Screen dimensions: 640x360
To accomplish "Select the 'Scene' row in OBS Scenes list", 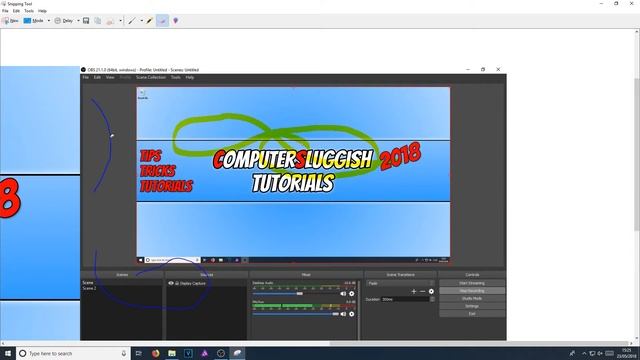I will coord(122,282).
